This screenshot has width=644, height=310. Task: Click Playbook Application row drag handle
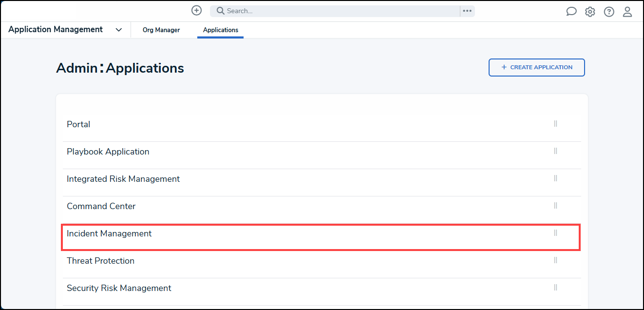click(555, 151)
